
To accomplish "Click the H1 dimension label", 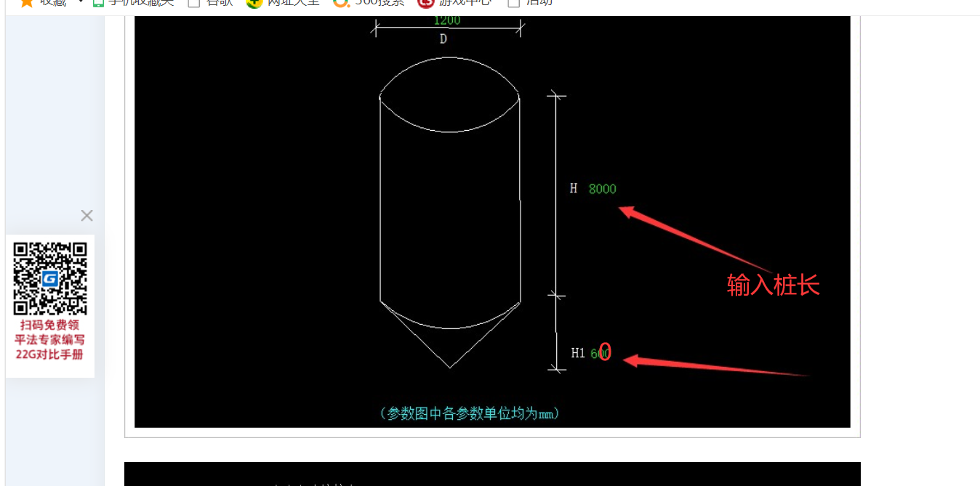I will tap(578, 353).
